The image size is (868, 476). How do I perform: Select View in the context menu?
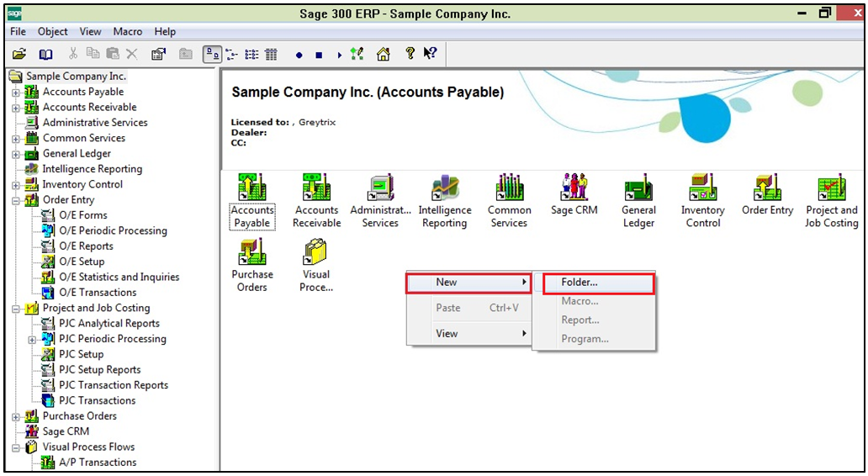coord(468,333)
